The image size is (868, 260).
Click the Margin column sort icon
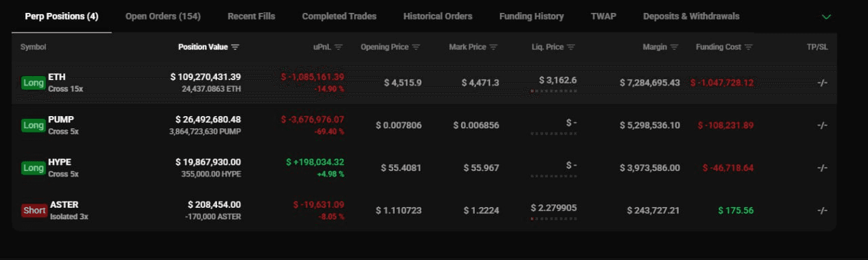674,48
